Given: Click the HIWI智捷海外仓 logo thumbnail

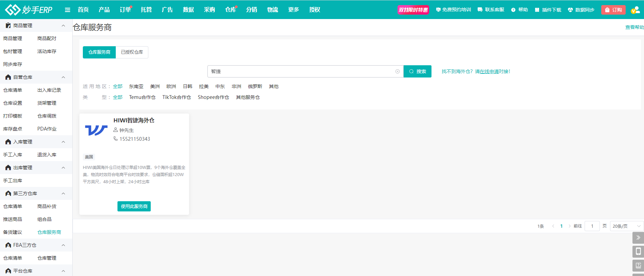Looking at the screenshot, I should pyautogui.click(x=96, y=131).
